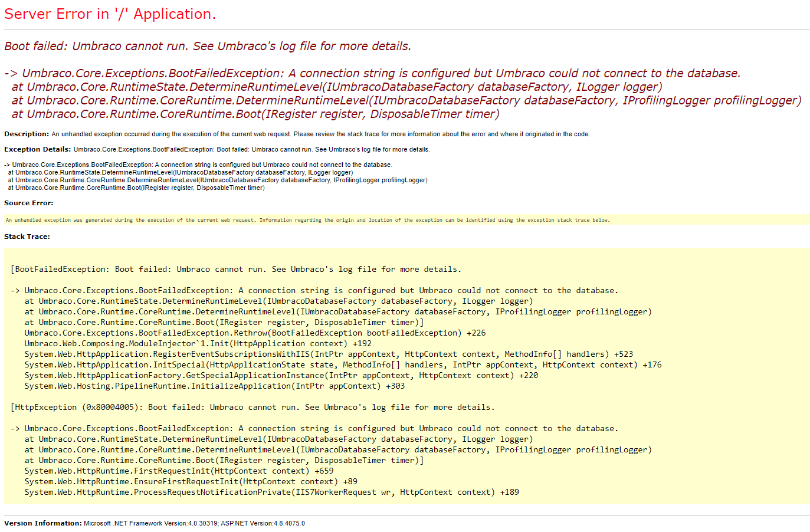The width and height of the screenshot is (810, 532).
Task: Click the bold "Stack Trace:" label
Action: point(27,237)
